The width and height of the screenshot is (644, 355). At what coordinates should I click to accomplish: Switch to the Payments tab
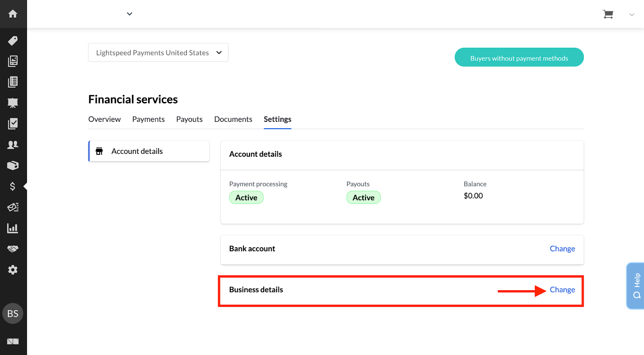[x=149, y=119]
